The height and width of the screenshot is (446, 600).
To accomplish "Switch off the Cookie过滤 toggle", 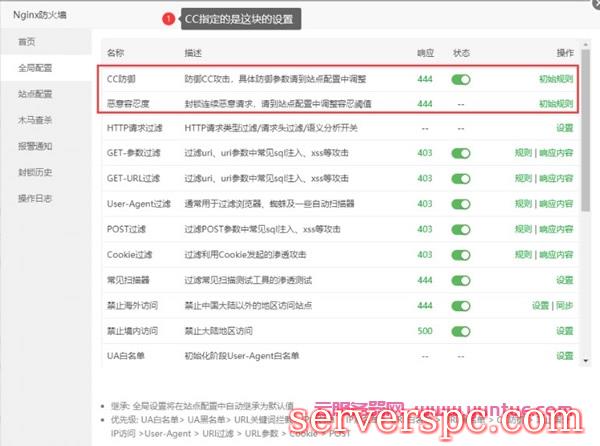I will point(460,254).
